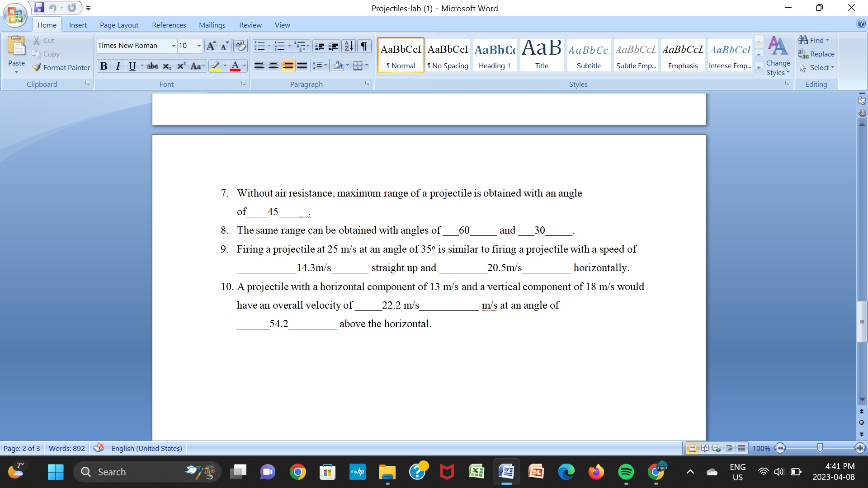Apply superscript formatting

point(180,66)
